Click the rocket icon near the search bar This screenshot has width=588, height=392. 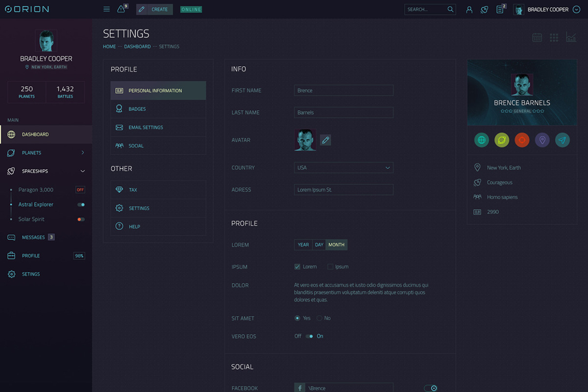coord(484,9)
